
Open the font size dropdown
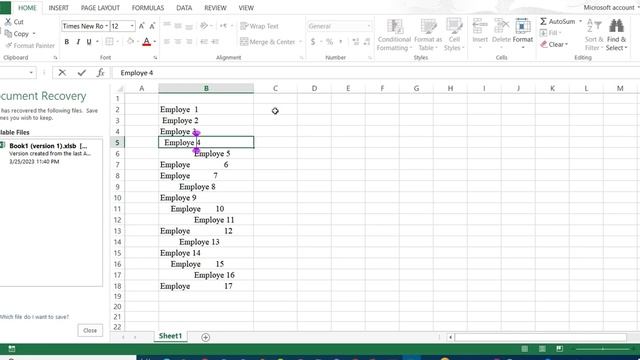click(132, 26)
